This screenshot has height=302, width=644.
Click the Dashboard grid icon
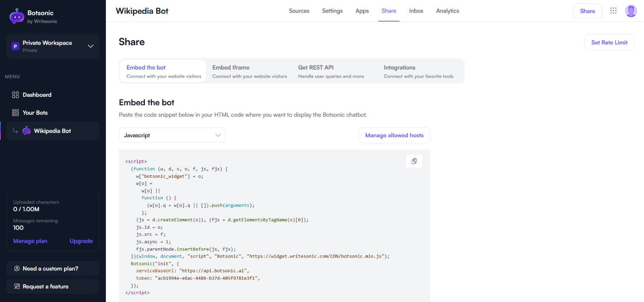pos(15,95)
